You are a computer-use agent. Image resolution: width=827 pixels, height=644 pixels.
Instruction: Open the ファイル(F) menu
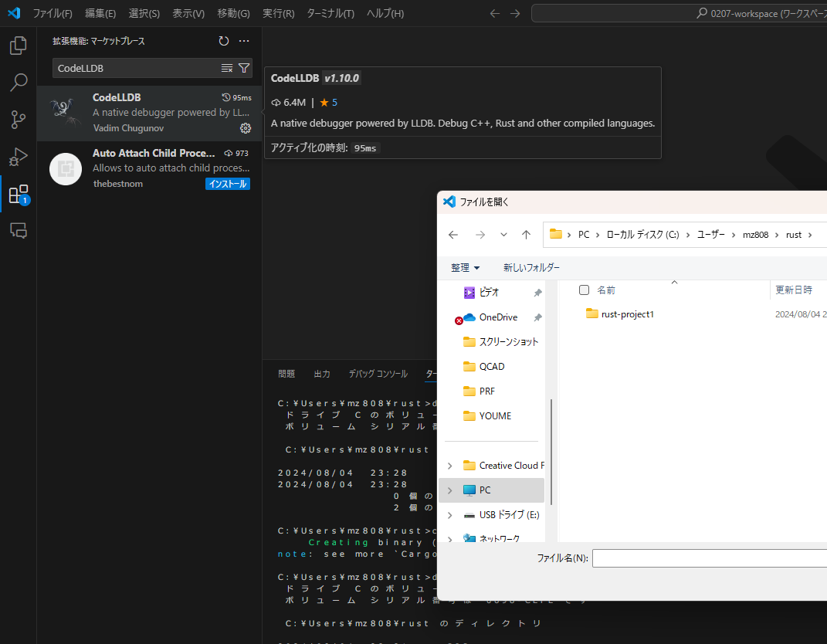click(x=53, y=13)
